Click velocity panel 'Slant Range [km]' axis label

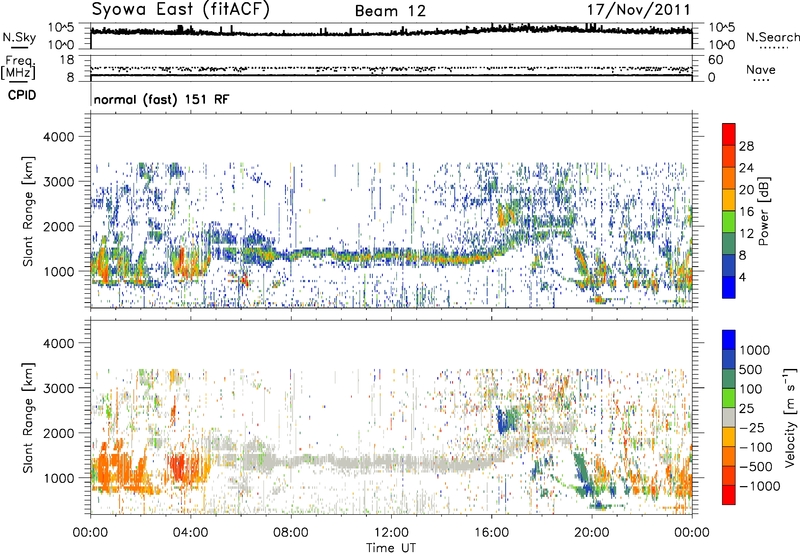point(28,417)
